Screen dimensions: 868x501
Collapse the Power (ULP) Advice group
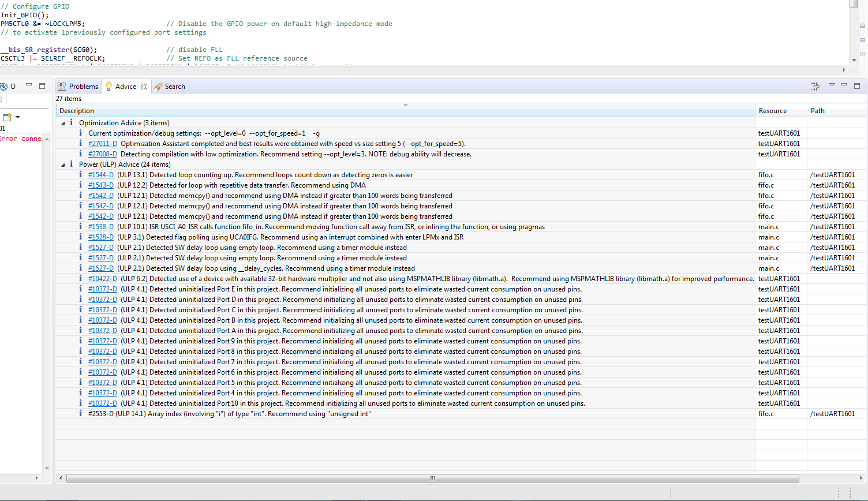click(63, 164)
